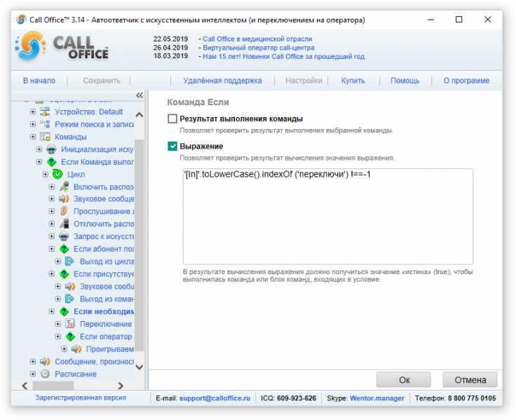
Task: Click the speaker icon below Если присутствует
Action: coord(70,286)
